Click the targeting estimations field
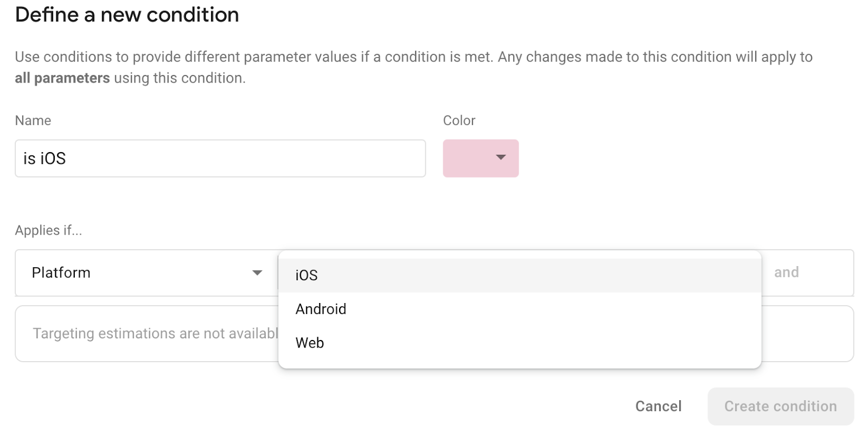The width and height of the screenshot is (868, 435). click(x=146, y=333)
